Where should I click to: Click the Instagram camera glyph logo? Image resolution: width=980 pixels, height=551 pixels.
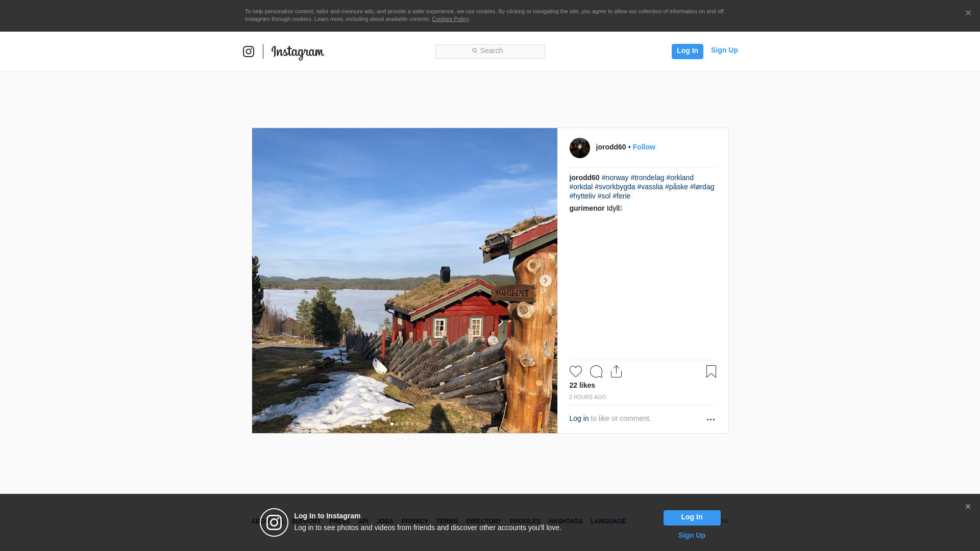pyautogui.click(x=249, y=52)
